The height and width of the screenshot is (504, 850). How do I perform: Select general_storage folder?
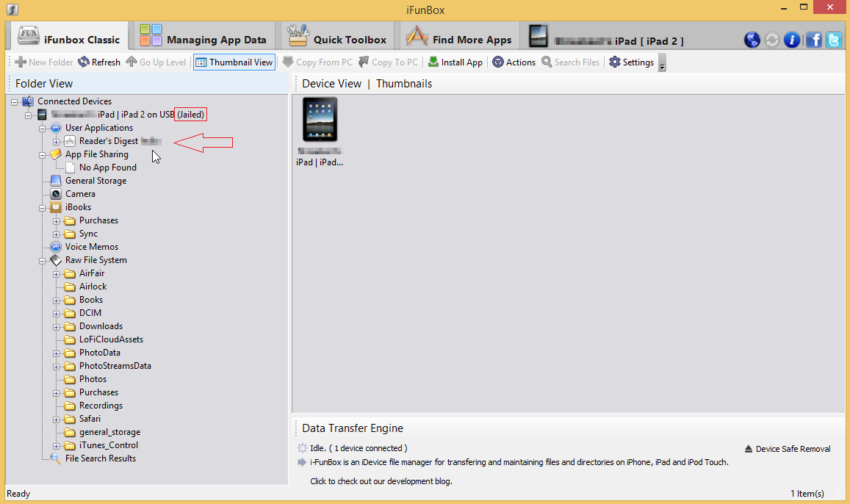109,432
